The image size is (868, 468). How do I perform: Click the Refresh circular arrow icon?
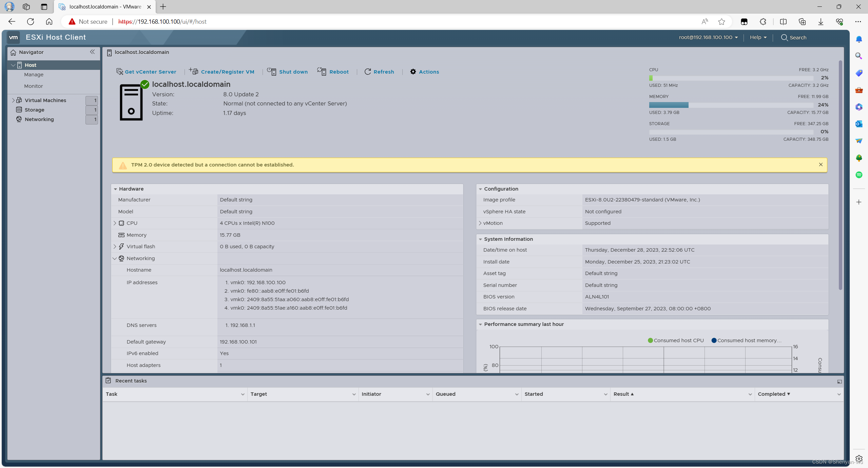(x=368, y=72)
